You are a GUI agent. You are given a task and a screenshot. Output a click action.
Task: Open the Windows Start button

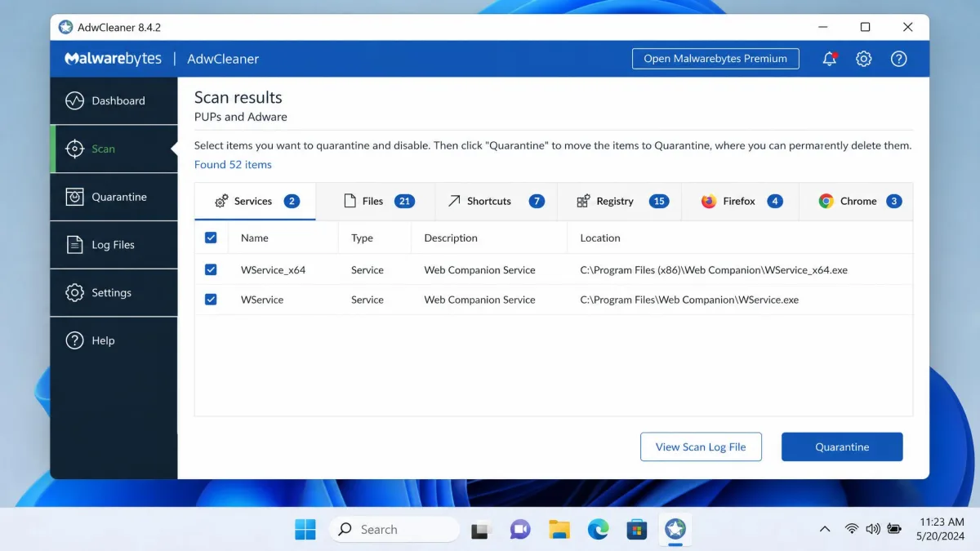305,530
